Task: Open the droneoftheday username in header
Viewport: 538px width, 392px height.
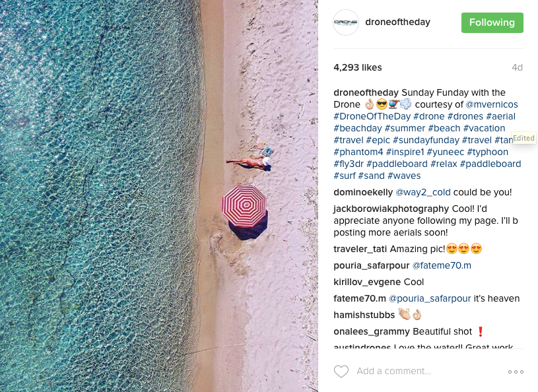Action: tap(397, 22)
